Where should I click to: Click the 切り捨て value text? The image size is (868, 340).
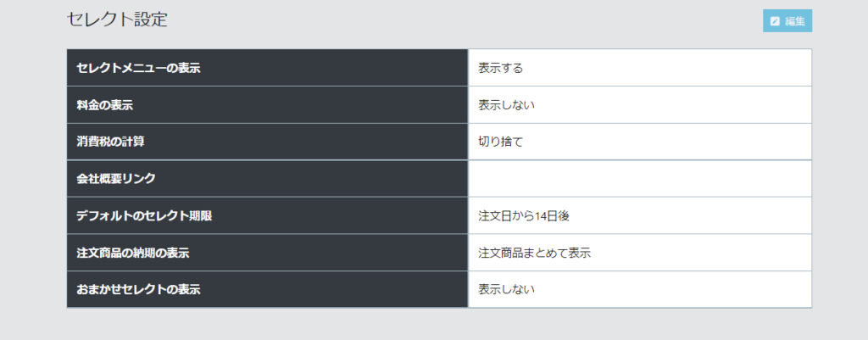[x=500, y=142]
